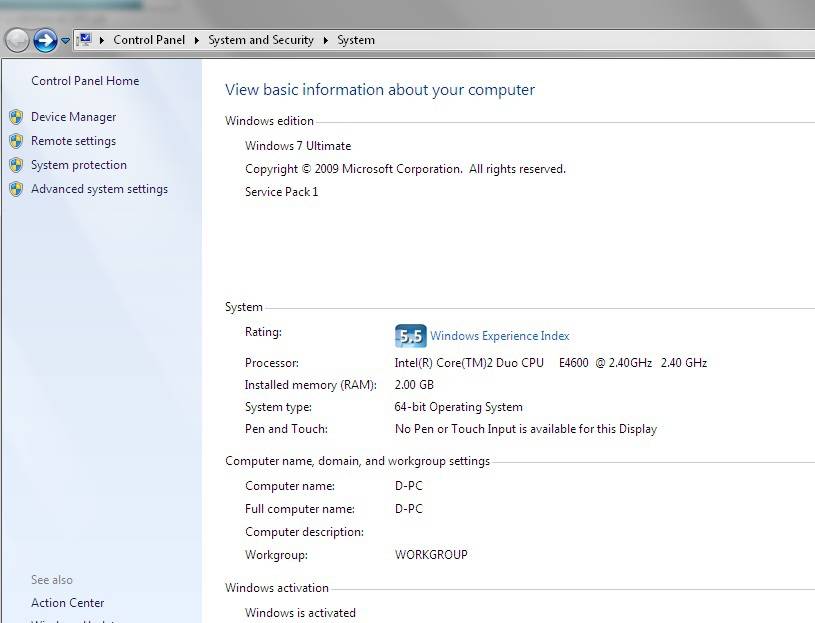Open Control Panel Home link
The height and width of the screenshot is (623, 815).
85,81
